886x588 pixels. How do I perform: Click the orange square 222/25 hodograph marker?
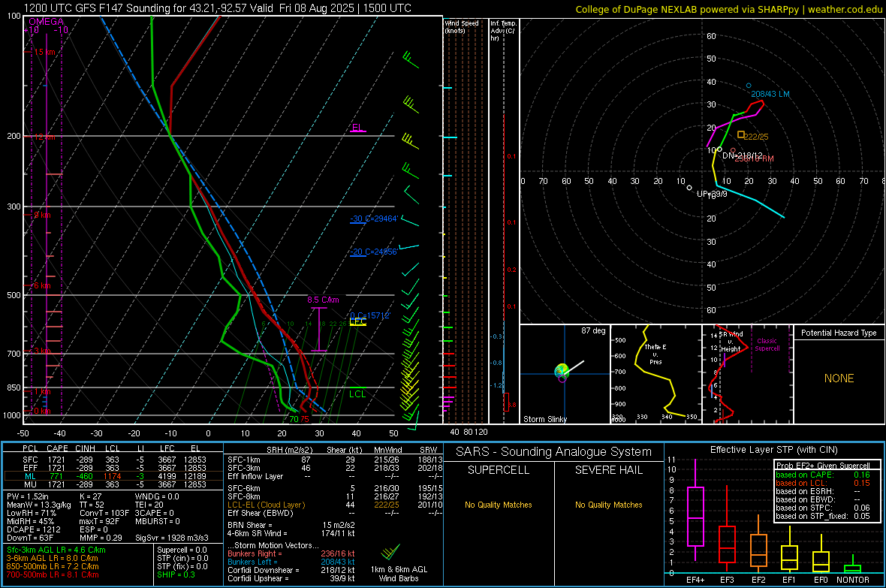(741, 134)
